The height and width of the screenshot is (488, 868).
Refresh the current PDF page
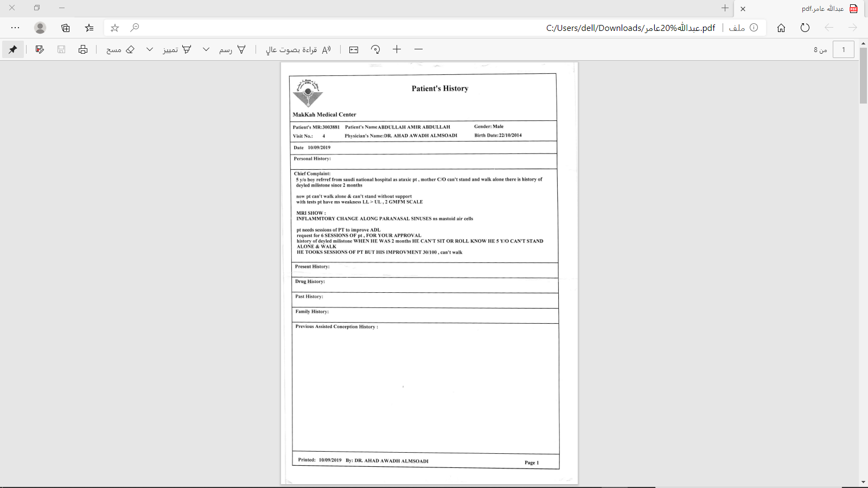click(805, 28)
